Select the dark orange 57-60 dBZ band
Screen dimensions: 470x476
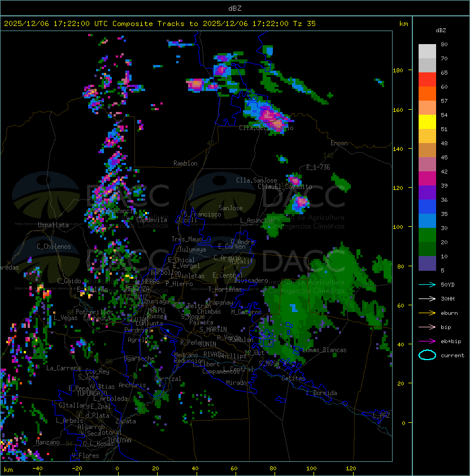pos(427,94)
